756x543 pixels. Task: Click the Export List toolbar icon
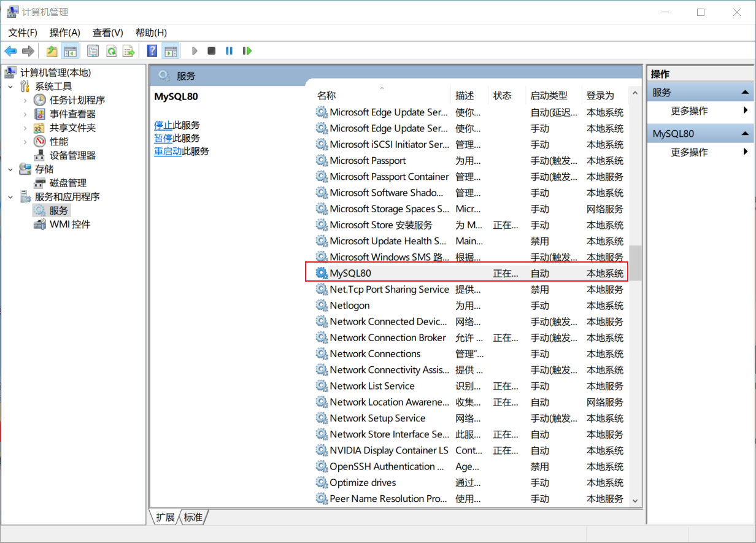[x=129, y=51]
